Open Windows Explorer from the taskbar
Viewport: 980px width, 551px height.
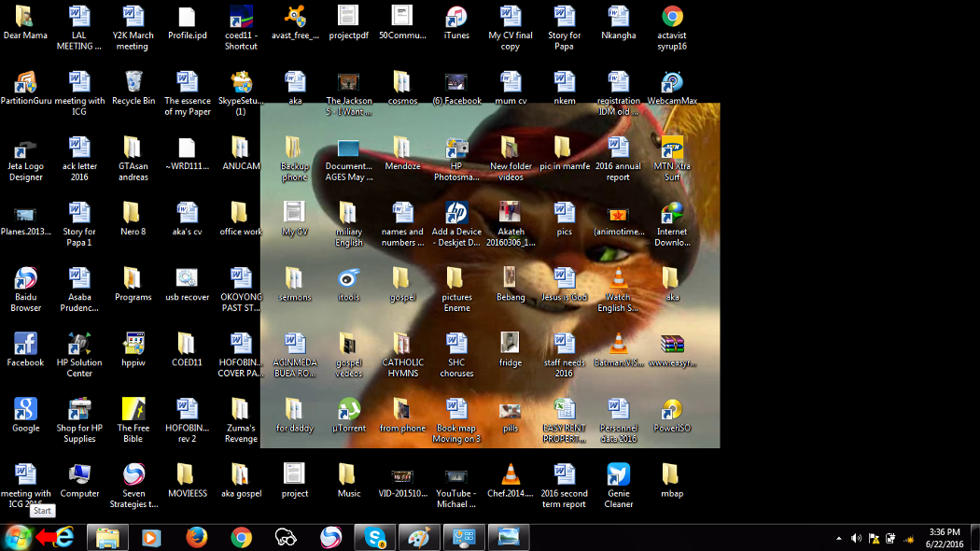click(107, 537)
